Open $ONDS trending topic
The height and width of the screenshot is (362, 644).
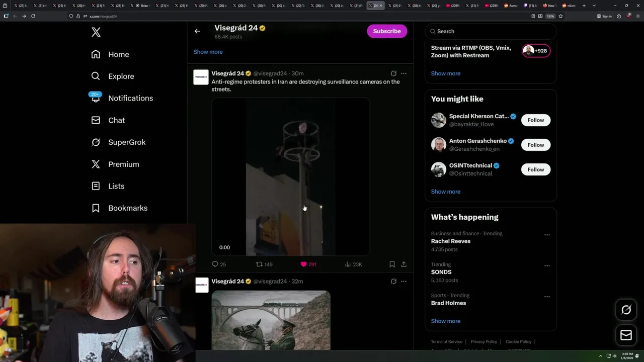click(441, 272)
